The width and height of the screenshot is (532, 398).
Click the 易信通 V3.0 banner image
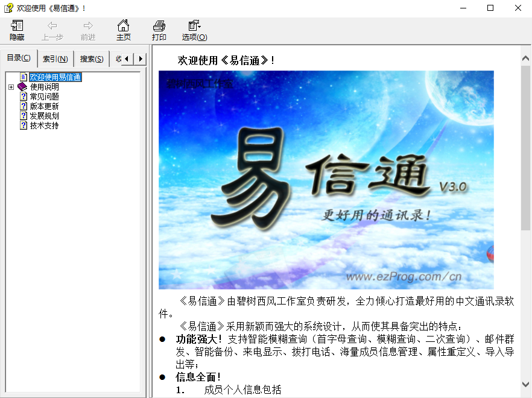[326, 180]
